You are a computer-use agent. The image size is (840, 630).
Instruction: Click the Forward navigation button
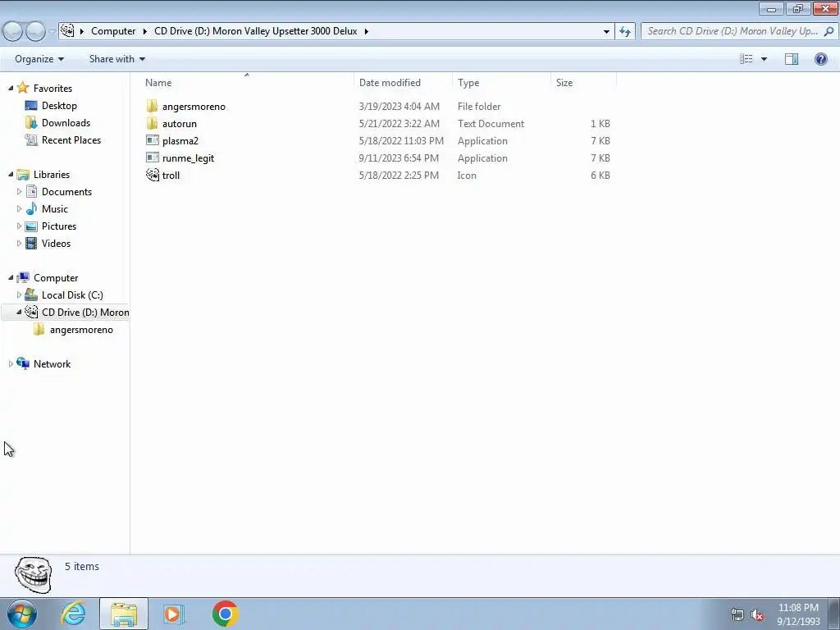[35, 31]
